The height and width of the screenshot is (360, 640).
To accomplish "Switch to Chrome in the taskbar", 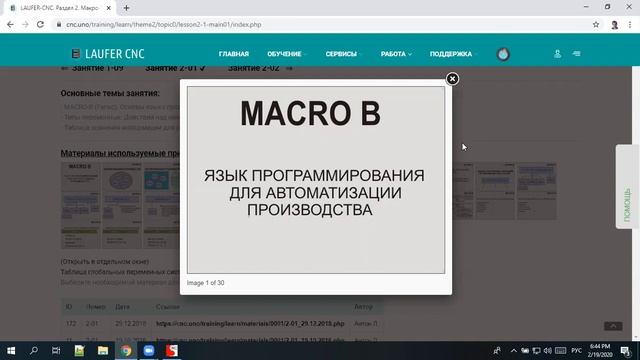I will point(126,351).
